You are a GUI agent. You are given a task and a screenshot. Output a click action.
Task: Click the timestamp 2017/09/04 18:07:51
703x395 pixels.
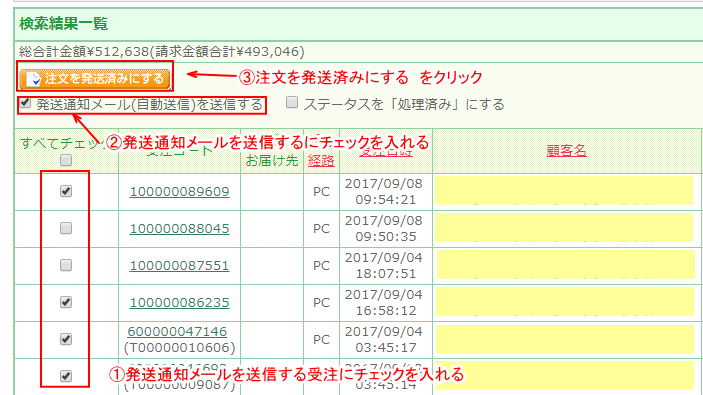pos(384,265)
